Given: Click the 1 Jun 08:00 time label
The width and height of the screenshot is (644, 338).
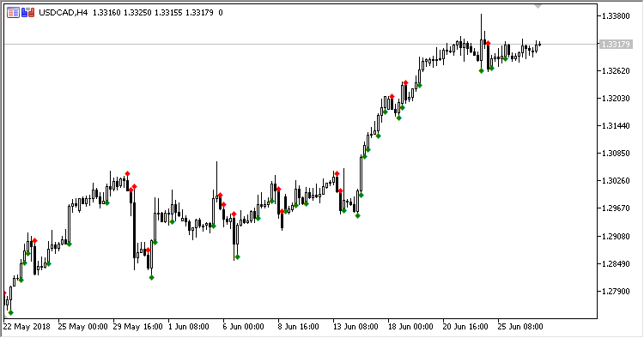Looking at the screenshot, I should (x=189, y=327).
